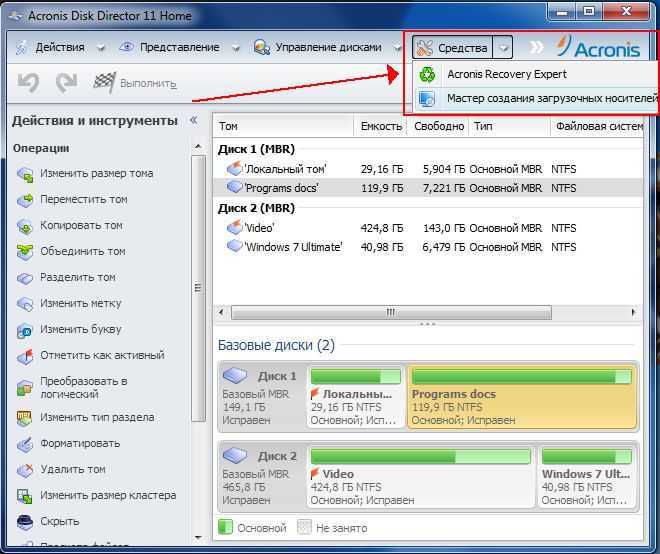Click the Change letter icon (Изменить букву)
Screen dimensions: 660x554
[x=25, y=330]
